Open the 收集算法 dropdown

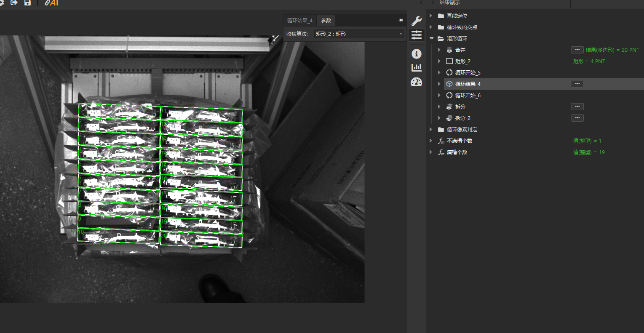(x=359, y=34)
